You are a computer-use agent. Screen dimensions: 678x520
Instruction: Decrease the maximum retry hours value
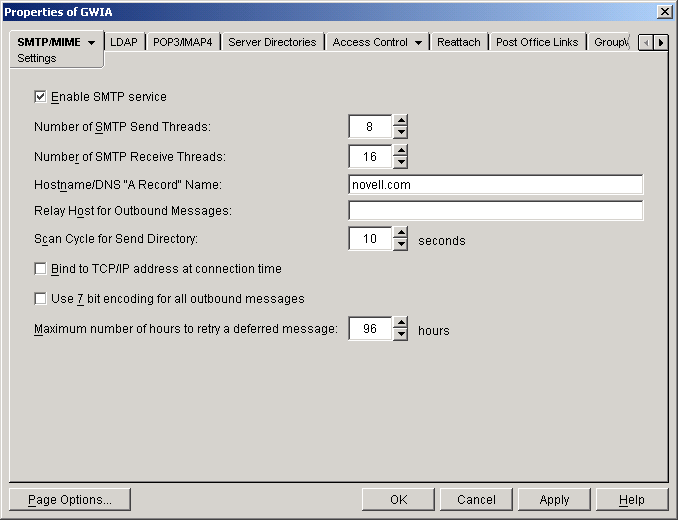401,335
